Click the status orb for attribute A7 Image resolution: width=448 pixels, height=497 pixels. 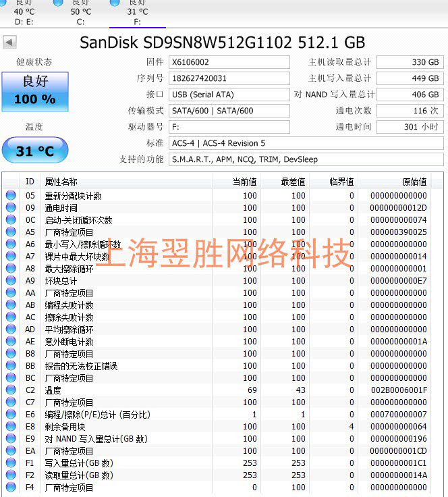coord(11,256)
